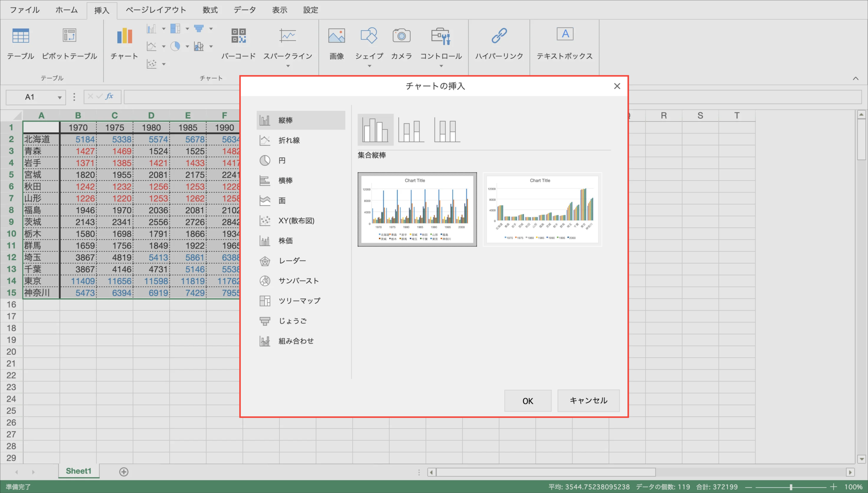Expand the コントロール dropdown arrow
This screenshot has height=493, width=868.
[441, 66]
